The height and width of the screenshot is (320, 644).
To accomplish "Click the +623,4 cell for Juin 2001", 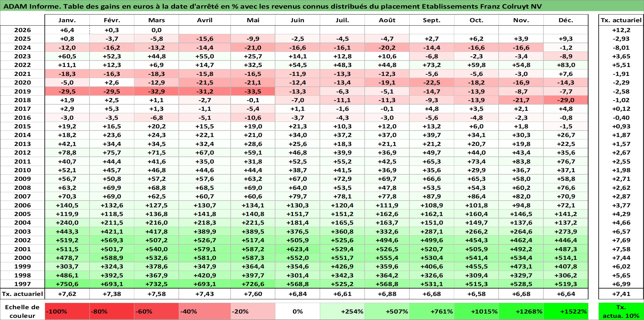I will [298, 249].
